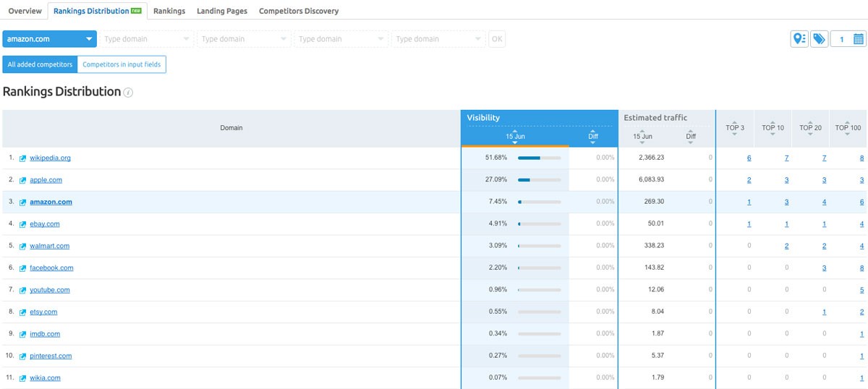Expand the amazon.com domain dropdown
The height and width of the screenshot is (389, 868).
pos(49,39)
